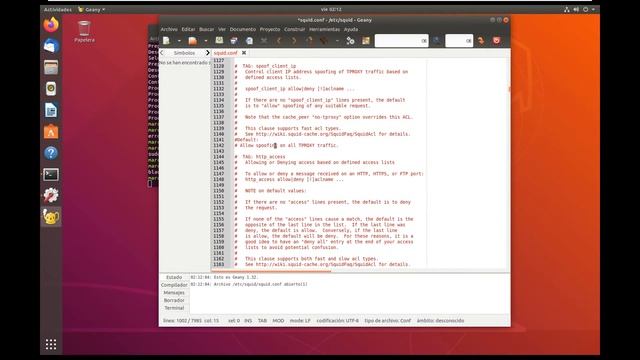640x360 pixels.
Task: Open the Buscar menu
Action: 207,29
